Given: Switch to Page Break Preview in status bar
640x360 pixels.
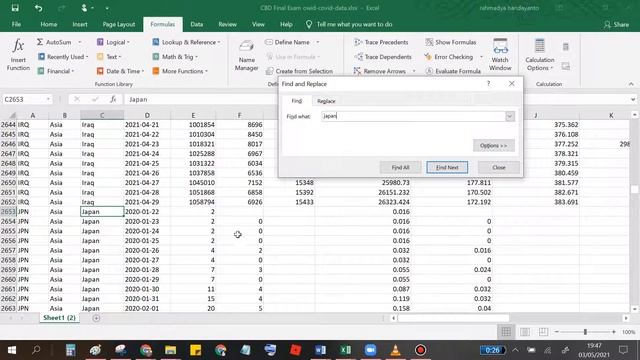Looking at the screenshot, I should (x=543, y=332).
